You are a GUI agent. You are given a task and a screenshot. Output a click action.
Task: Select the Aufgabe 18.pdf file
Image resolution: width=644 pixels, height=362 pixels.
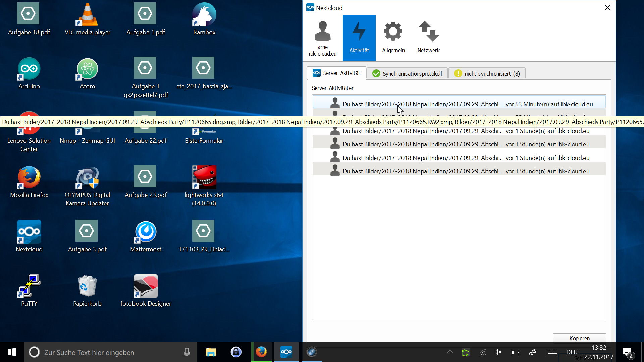pyautogui.click(x=29, y=19)
